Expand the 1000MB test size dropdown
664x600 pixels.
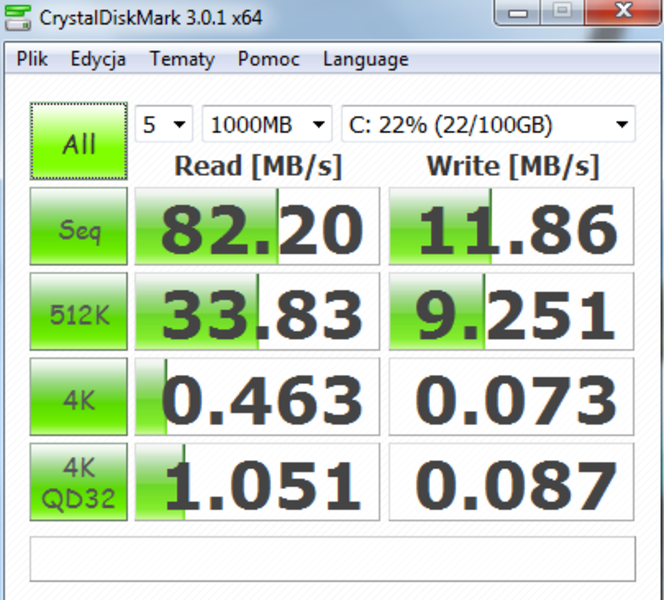pos(267,124)
